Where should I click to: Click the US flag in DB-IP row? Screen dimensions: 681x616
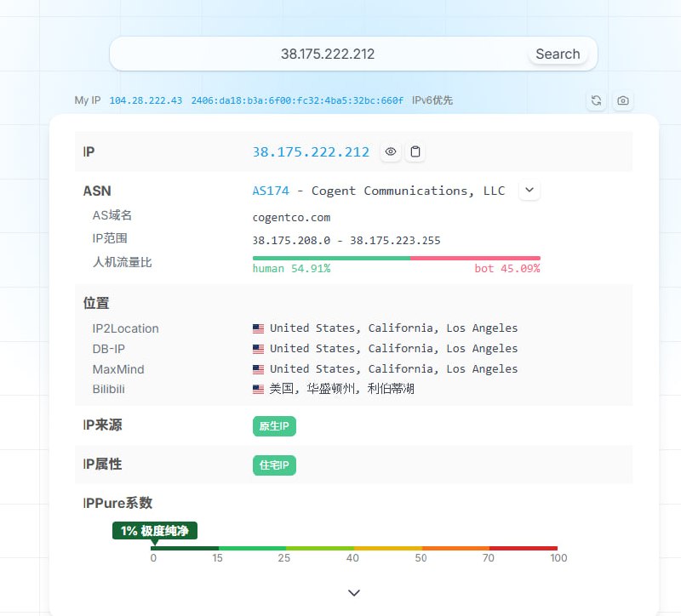click(x=259, y=349)
